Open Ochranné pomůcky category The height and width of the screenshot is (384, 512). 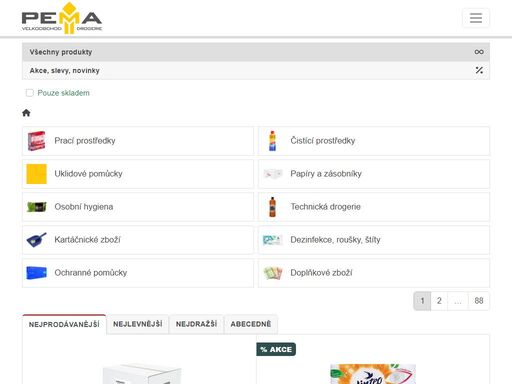(138, 273)
